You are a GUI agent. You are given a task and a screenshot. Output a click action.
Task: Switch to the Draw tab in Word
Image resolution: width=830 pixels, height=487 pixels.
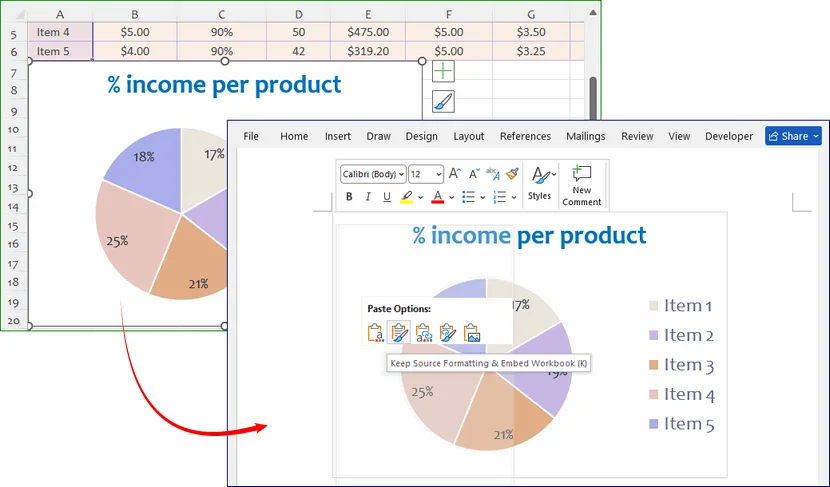pyautogui.click(x=378, y=136)
